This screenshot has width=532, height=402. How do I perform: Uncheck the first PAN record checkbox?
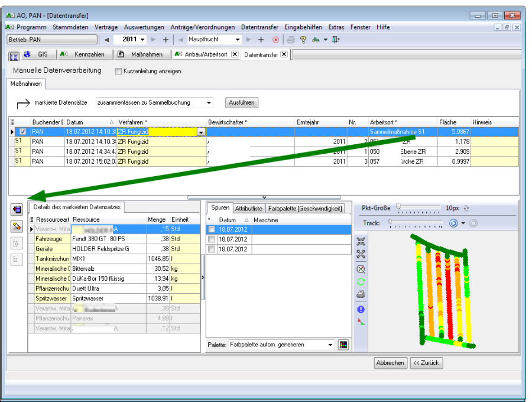[22, 132]
